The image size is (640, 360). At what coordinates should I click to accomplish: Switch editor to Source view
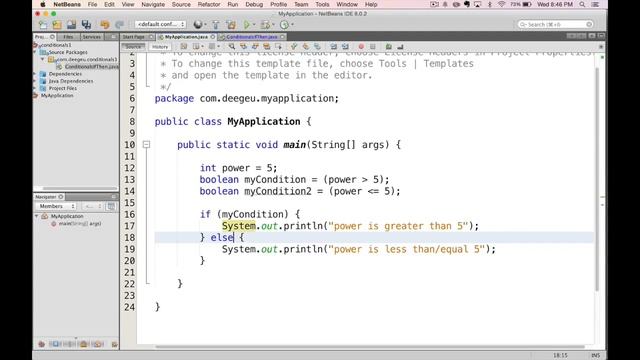[x=133, y=47]
